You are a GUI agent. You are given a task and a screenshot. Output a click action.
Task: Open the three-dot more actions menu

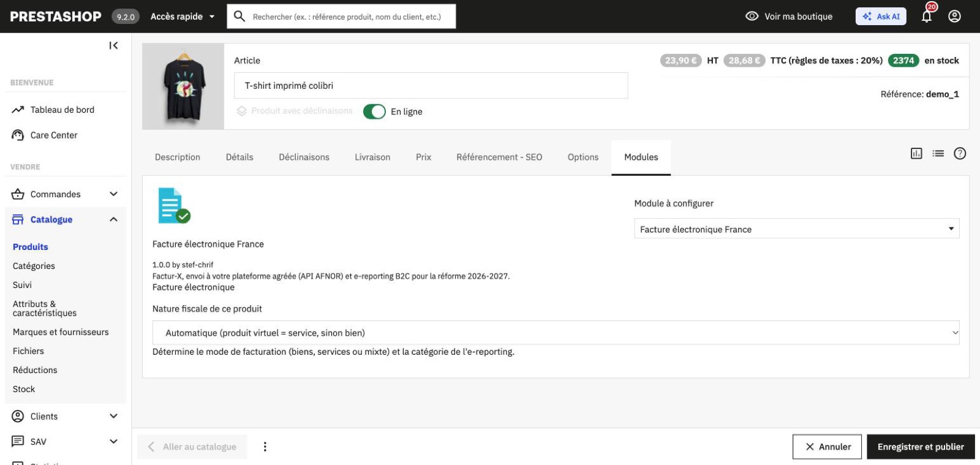pyautogui.click(x=265, y=447)
